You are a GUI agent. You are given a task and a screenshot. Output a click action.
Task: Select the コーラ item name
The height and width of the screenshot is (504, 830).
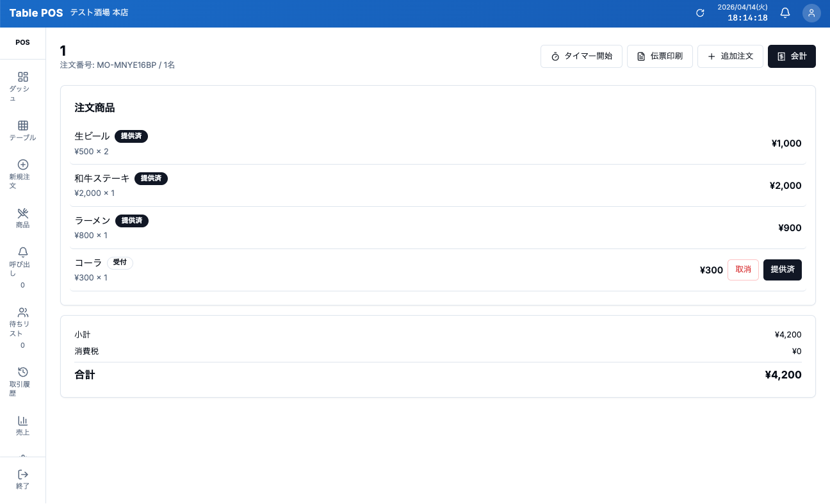tap(88, 263)
